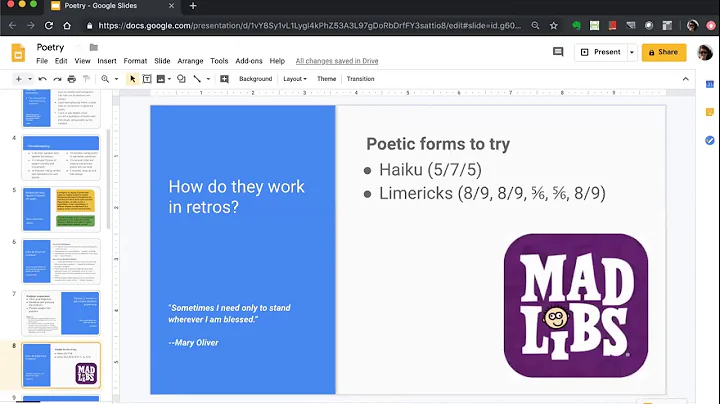Image resolution: width=720 pixels, height=404 pixels.
Task: Click the Poetry presentation title
Action: point(51,47)
